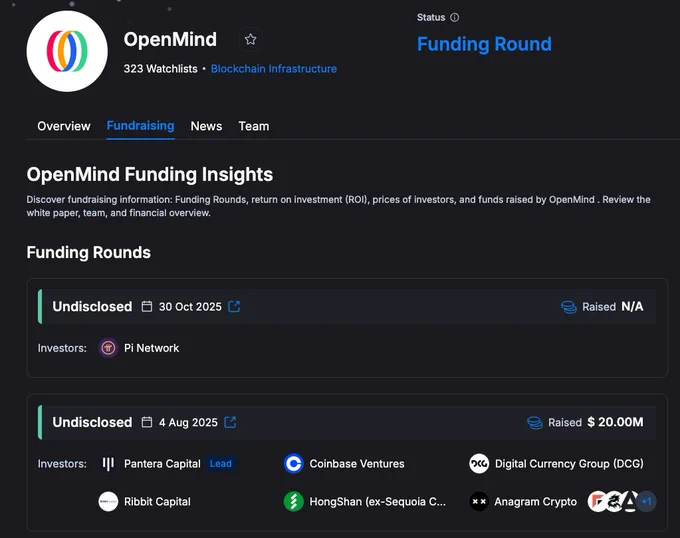Click the red F investor avatar
Image resolution: width=680 pixels, height=538 pixels.
pos(597,502)
